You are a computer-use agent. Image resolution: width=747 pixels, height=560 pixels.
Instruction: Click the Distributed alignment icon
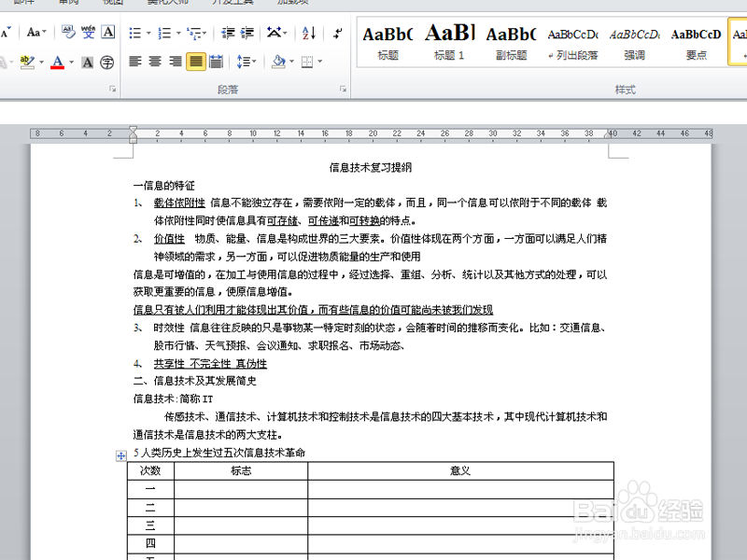tap(216, 62)
